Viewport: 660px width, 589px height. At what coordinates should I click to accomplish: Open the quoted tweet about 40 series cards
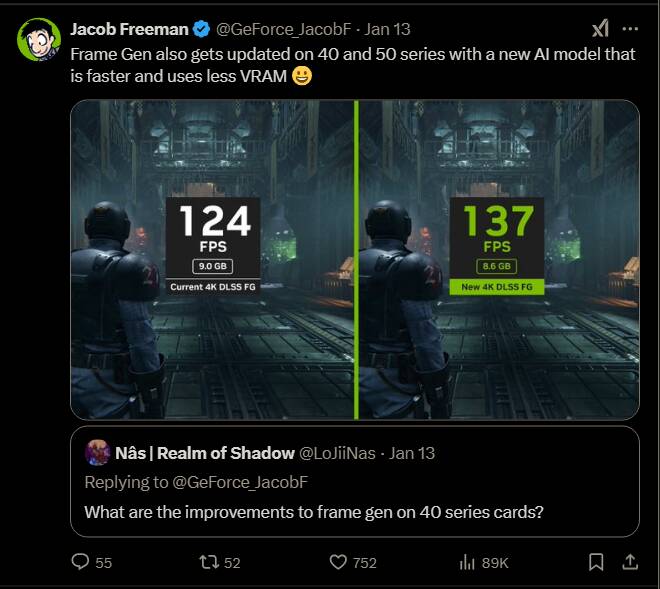(355, 512)
